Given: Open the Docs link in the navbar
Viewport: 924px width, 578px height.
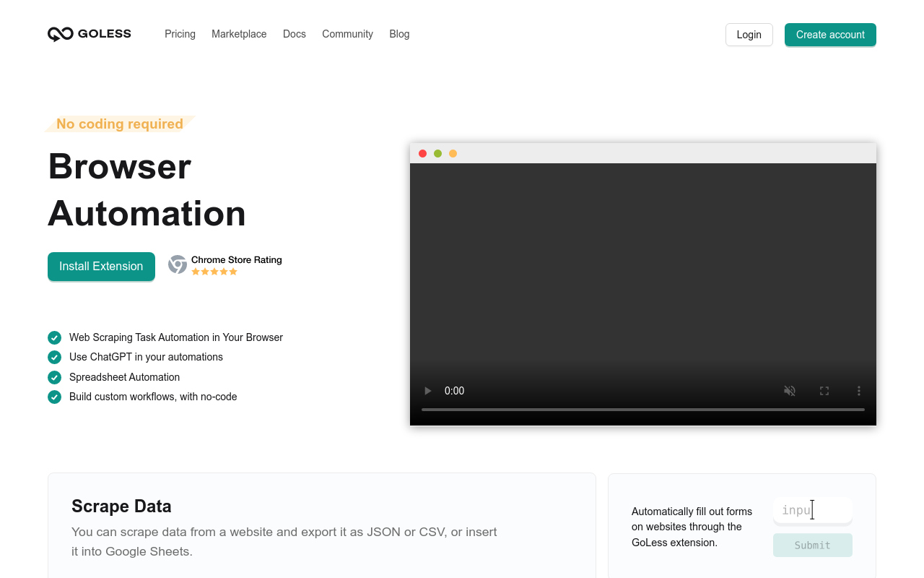Looking at the screenshot, I should [295, 34].
